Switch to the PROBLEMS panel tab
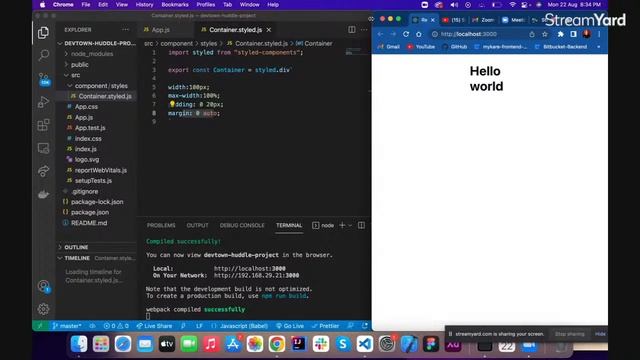Screen dimensions: 640x360 161,225
